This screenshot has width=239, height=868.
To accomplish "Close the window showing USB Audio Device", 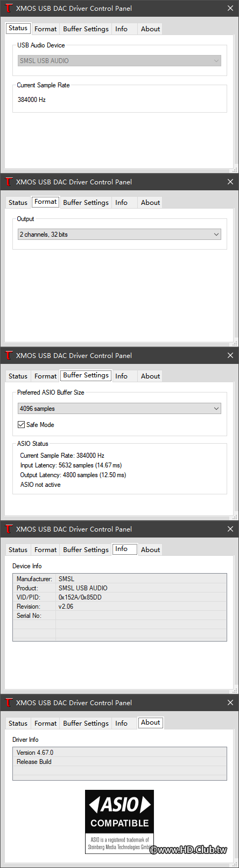I will (x=230, y=9).
